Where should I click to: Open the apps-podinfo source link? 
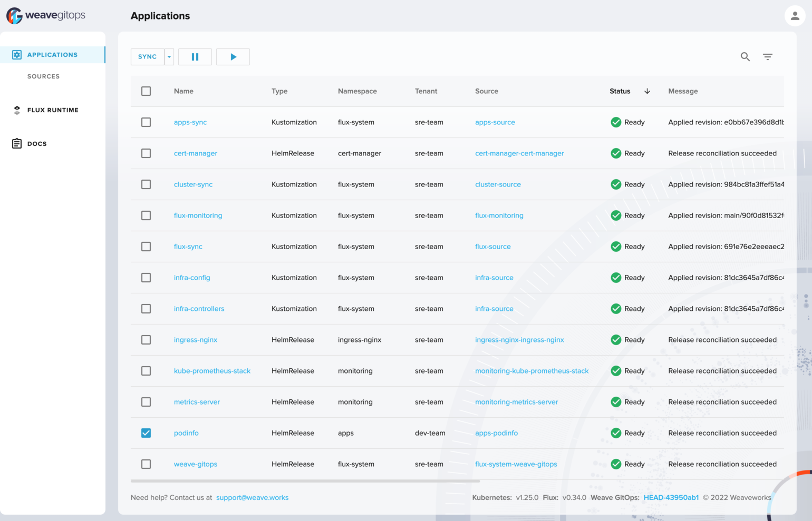[x=497, y=433]
